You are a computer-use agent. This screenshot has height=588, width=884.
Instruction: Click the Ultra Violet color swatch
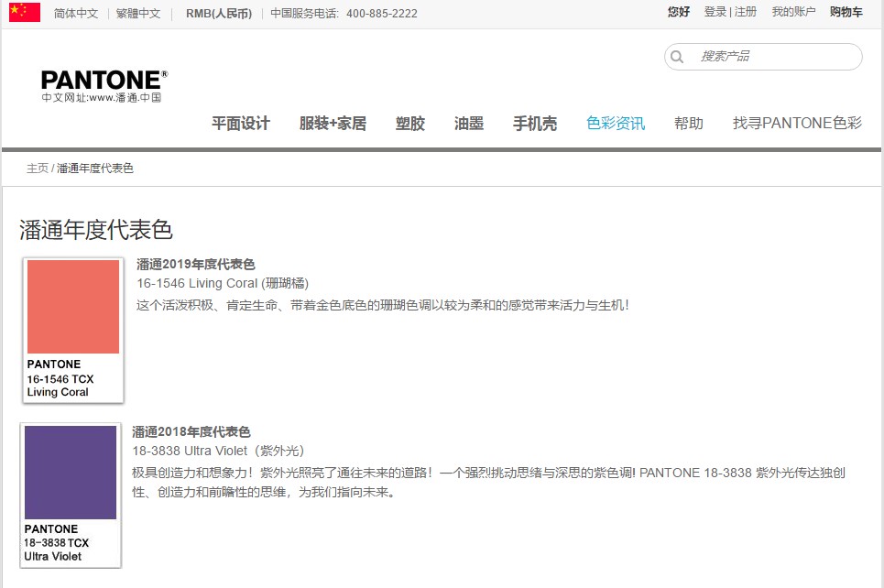(71, 471)
